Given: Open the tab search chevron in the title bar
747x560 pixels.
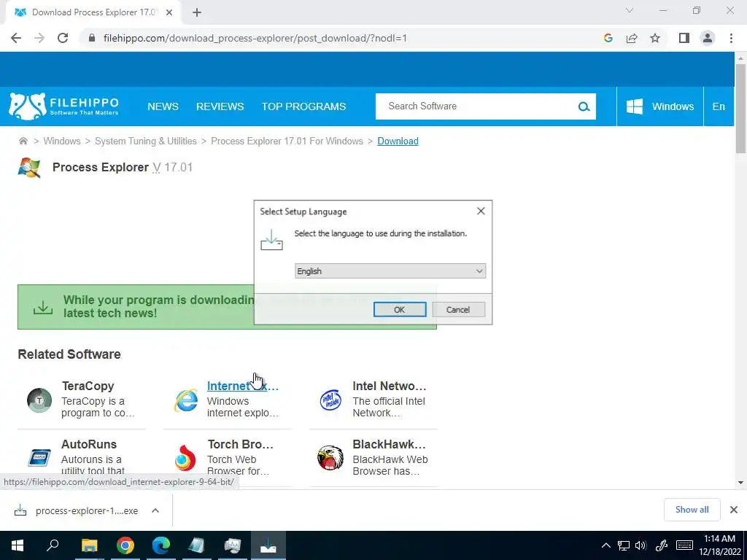Looking at the screenshot, I should pos(630,10).
